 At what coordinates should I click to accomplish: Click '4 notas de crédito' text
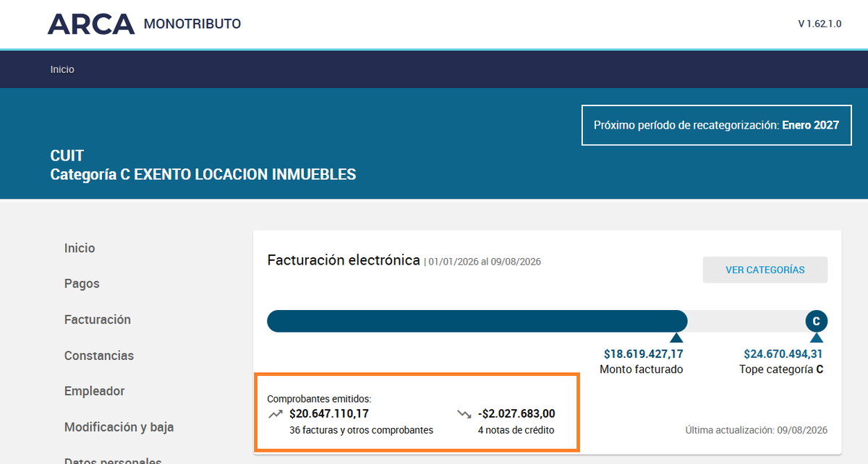point(516,430)
